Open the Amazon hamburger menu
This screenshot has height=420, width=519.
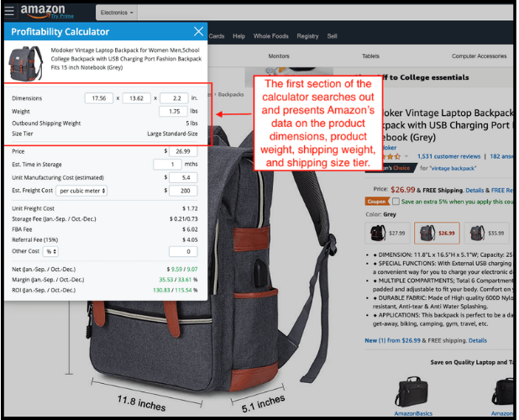point(9,11)
